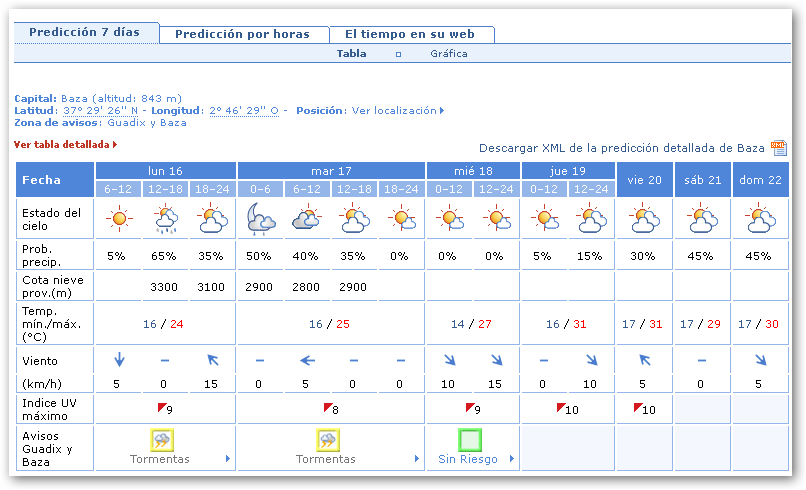Click the Tormentas warning icon under mar 17

[326, 440]
